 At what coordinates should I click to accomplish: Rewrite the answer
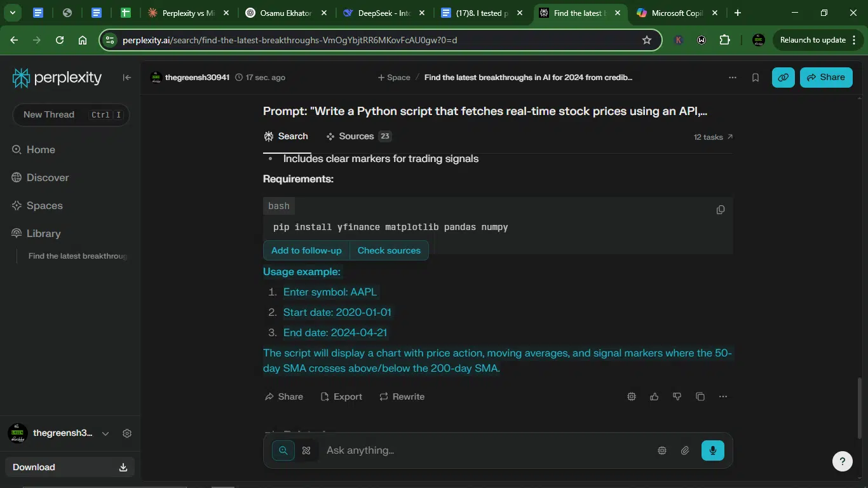[x=402, y=396]
